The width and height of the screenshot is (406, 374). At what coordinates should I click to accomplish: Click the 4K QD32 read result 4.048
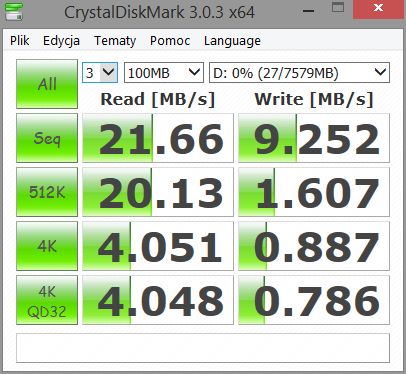pos(158,300)
